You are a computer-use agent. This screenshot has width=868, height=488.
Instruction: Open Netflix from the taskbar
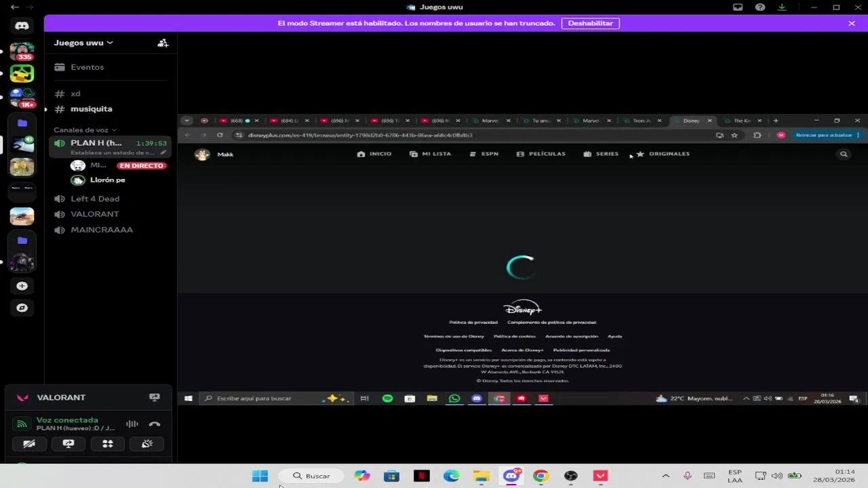(x=422, y=476)
